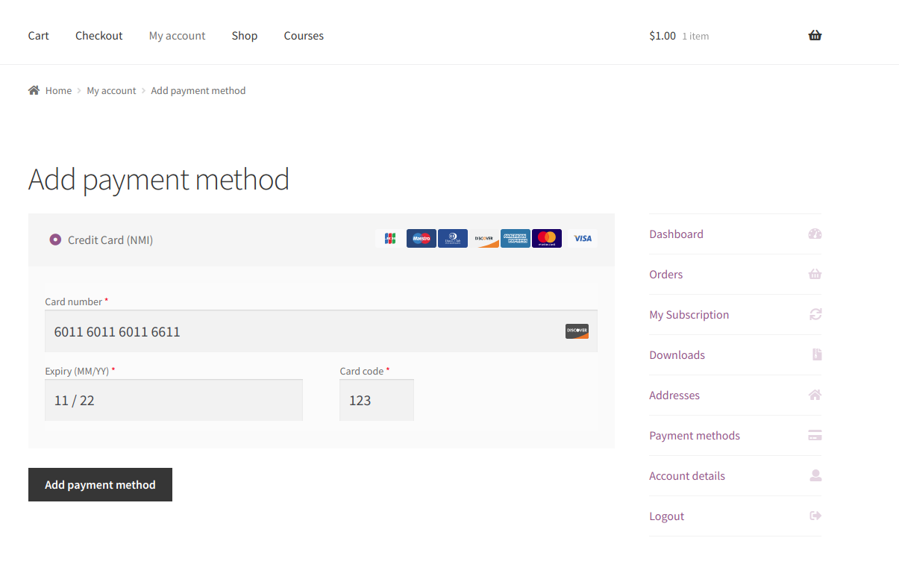Open My Subscription in the account sidebar
The width and height of the screenshot is (899, 588).
(689, 315)
